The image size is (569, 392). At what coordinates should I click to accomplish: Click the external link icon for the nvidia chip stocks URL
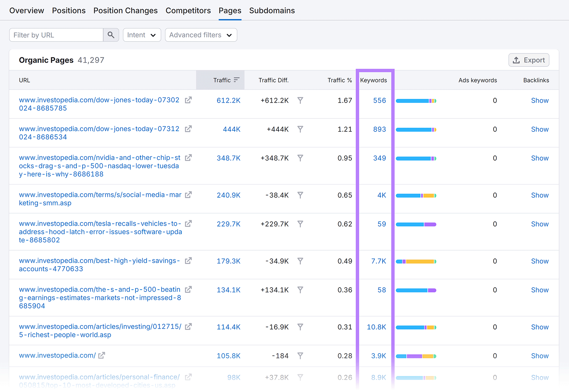coord(188,157)
